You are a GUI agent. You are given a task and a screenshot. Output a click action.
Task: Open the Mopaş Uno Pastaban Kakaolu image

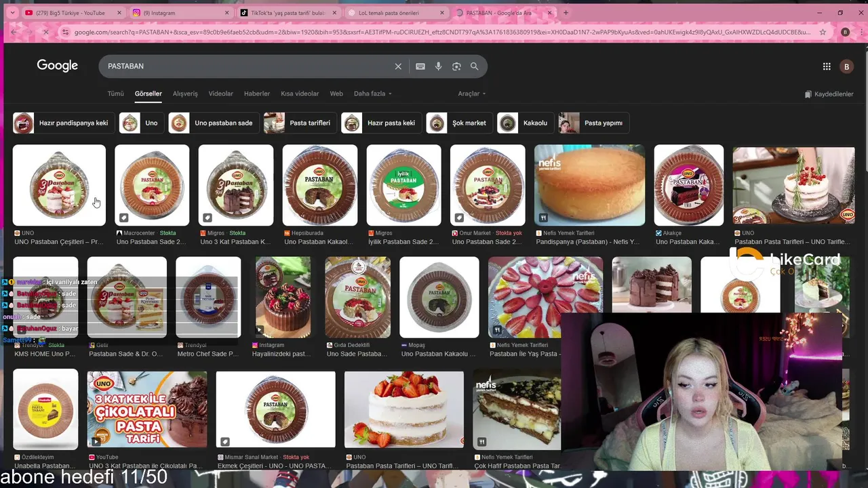tap(439, 297)
